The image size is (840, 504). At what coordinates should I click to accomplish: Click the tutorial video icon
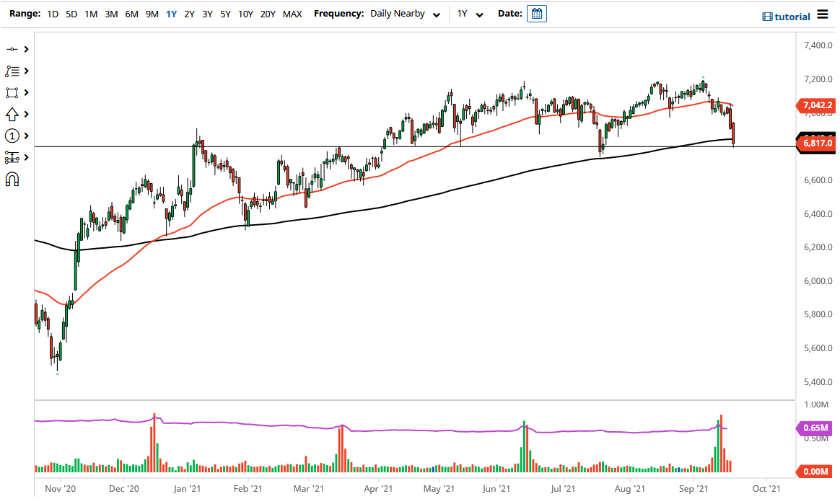pyautogui.click(x=766, y=17)
